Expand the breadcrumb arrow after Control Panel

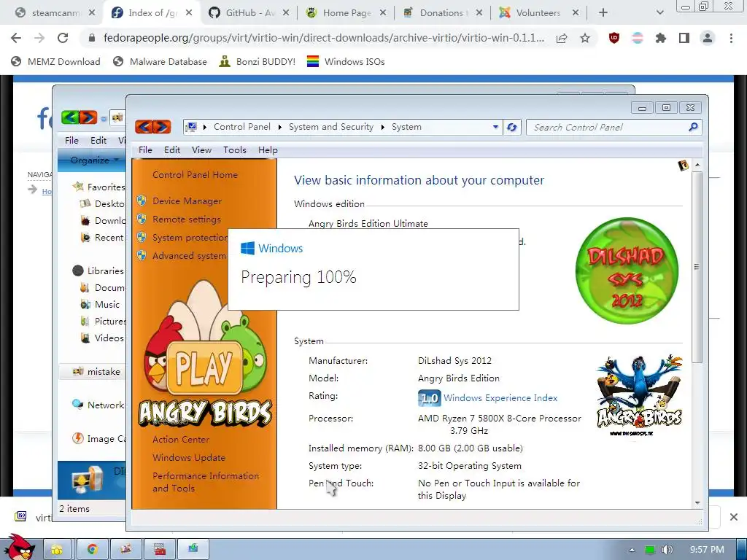(x=279, y=127)
